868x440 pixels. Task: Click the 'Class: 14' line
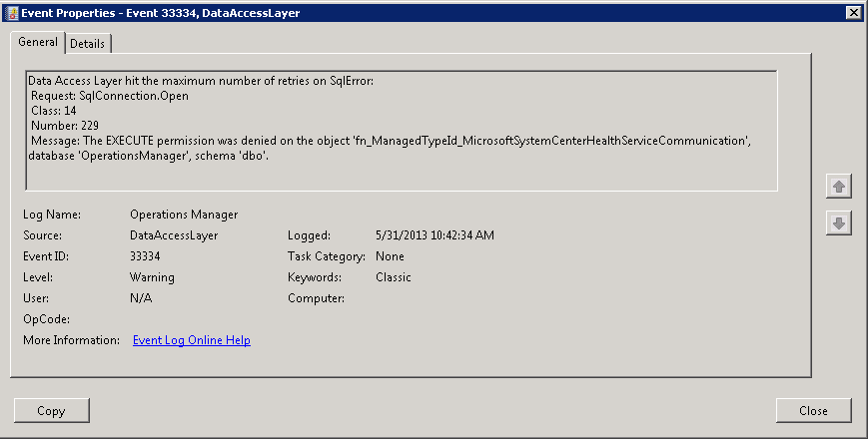click(x=54, y=111)
